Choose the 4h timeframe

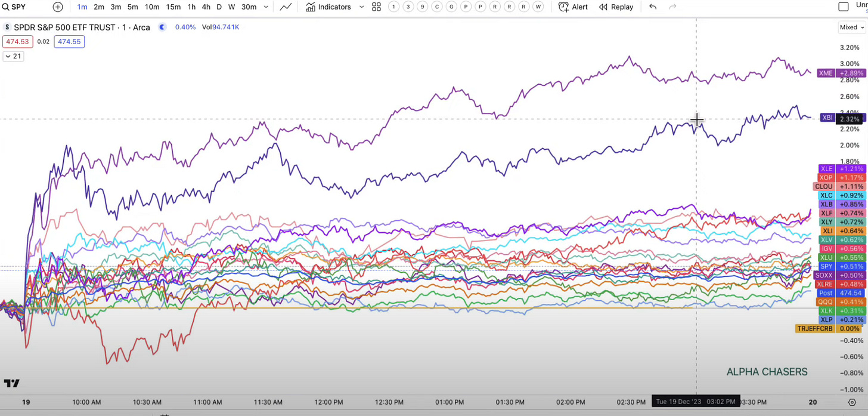pos(206,7)
